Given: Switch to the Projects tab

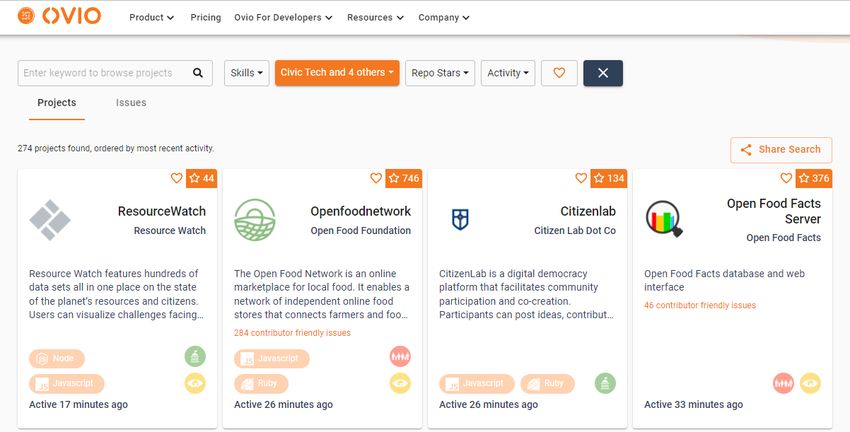Looking at the screenshot, I should point(57,103).
